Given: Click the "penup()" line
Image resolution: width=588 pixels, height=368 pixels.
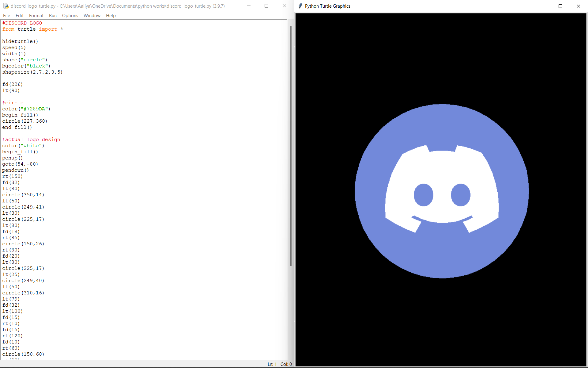Looking at the screenshot, I should (13, 158).
